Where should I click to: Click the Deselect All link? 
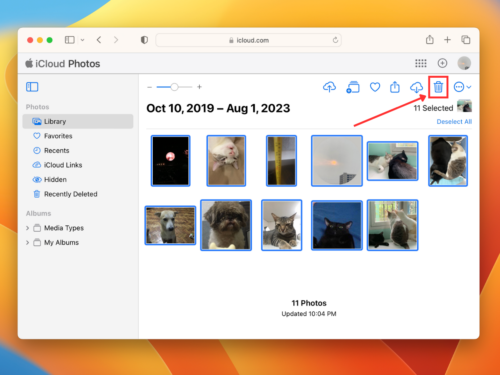point(454,122)
